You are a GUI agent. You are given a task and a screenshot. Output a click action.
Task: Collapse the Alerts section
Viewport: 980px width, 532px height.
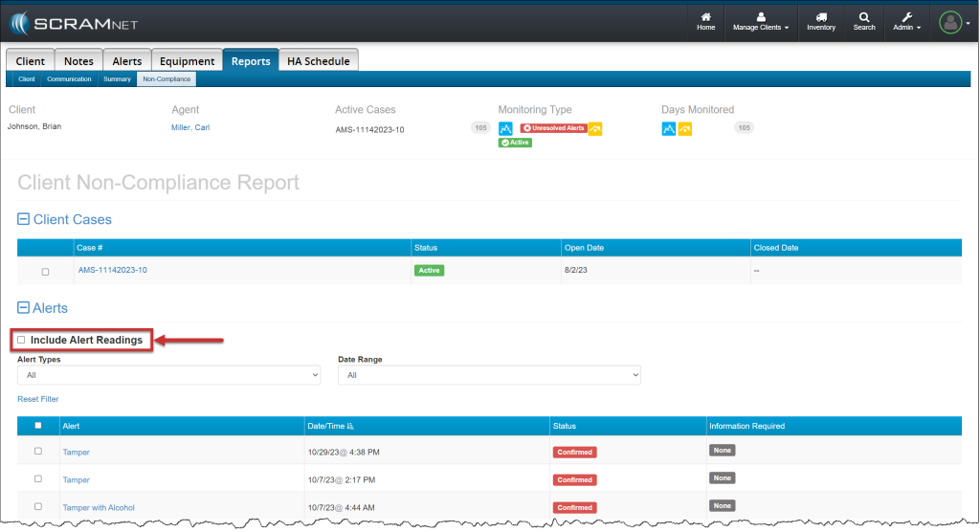click(23, 307)
